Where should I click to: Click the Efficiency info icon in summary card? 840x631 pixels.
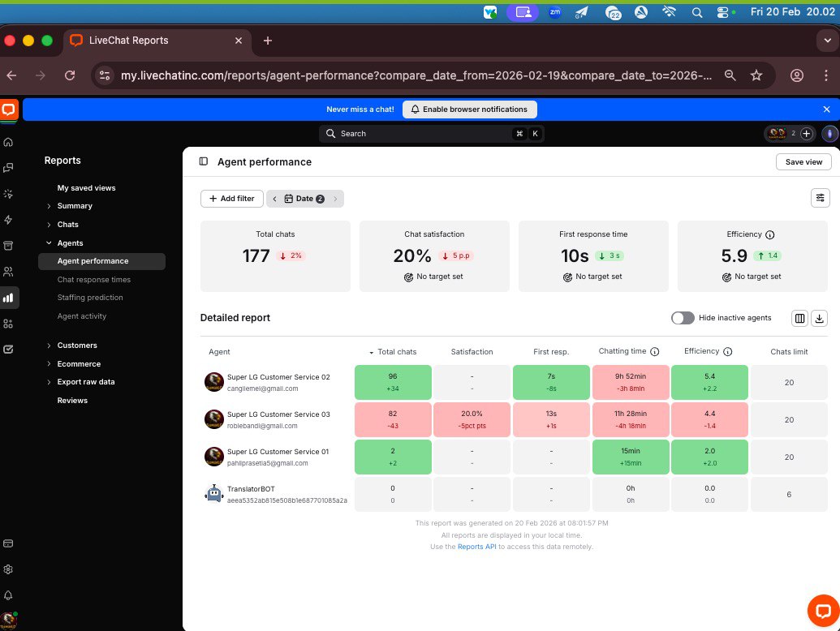pos(770,235)
